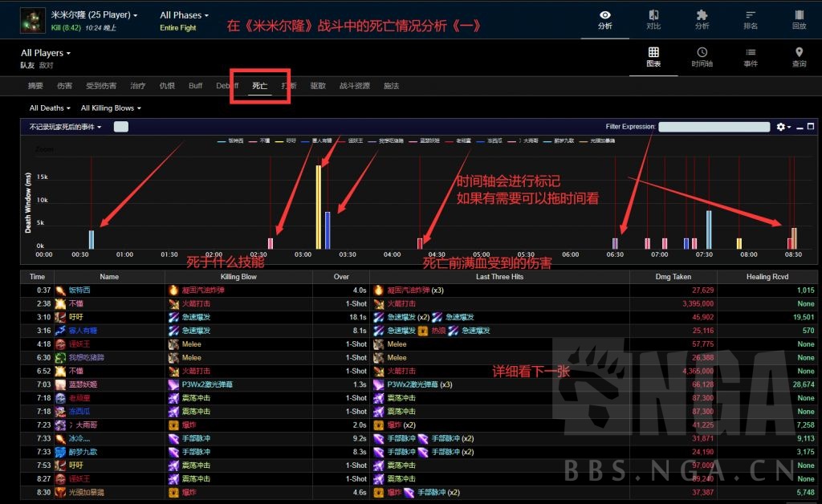
Task: Switch to the 伤害 tab
Action: [63, 86]
